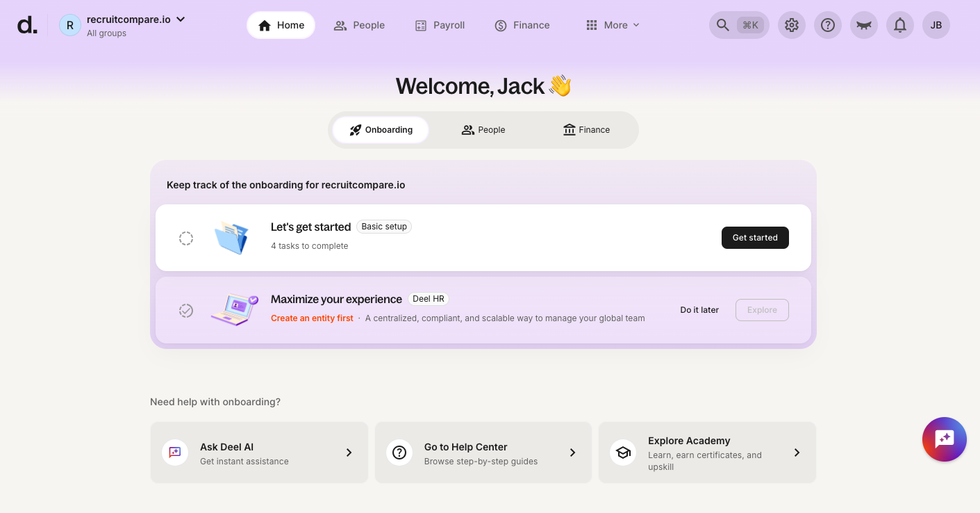Open notifications via the bell icon

900,25
